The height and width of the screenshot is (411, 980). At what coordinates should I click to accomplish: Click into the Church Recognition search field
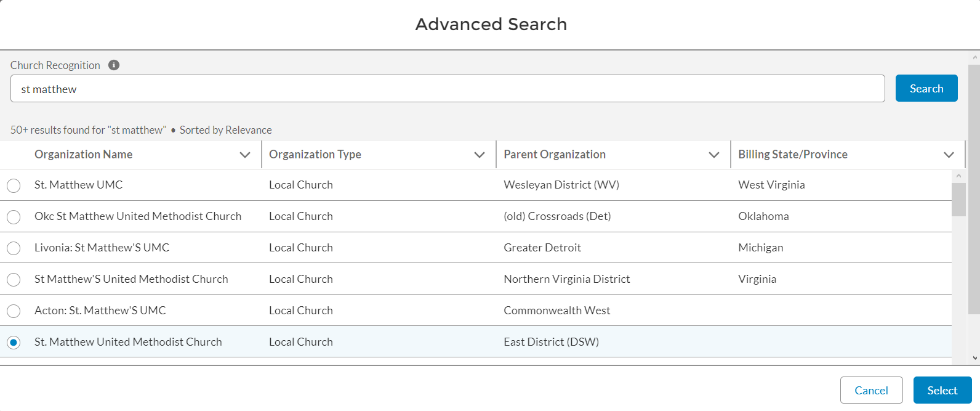coord(448,89)
